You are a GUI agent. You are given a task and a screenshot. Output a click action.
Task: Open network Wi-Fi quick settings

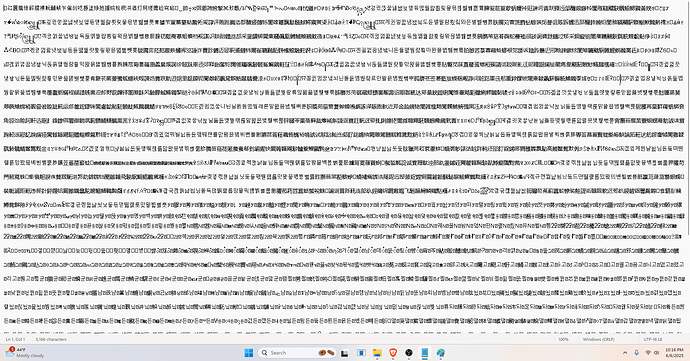(x=648, y=353)
